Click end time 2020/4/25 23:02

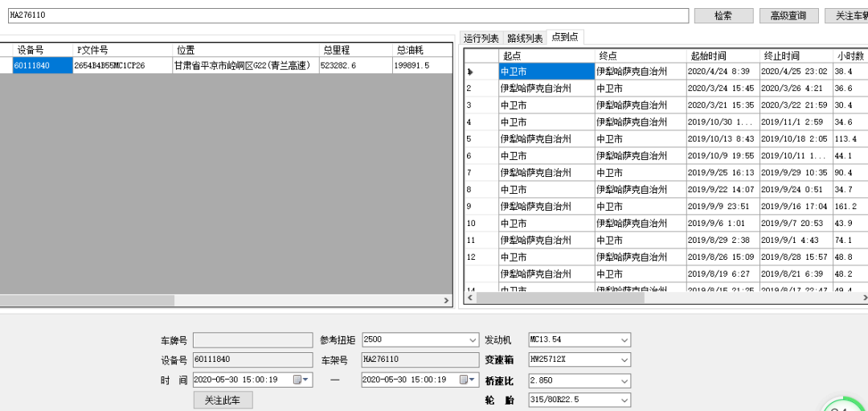pyautogui.click(x=796, y=72)
